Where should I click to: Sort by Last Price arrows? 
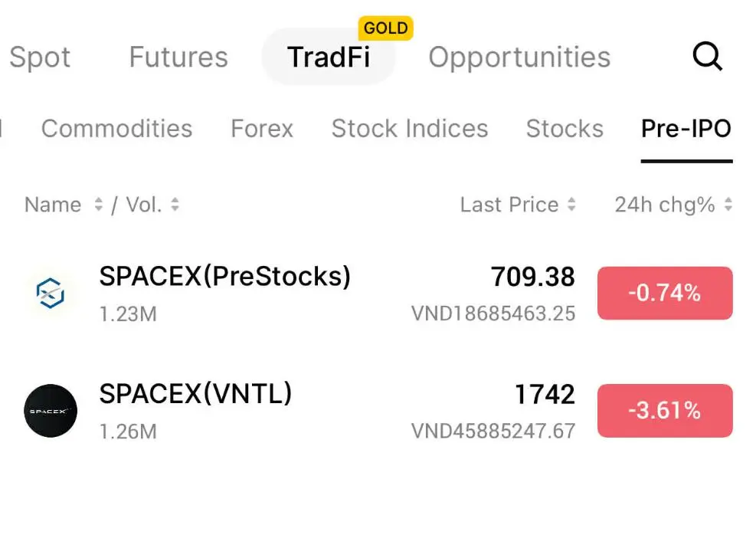click(x=571, y=205)
